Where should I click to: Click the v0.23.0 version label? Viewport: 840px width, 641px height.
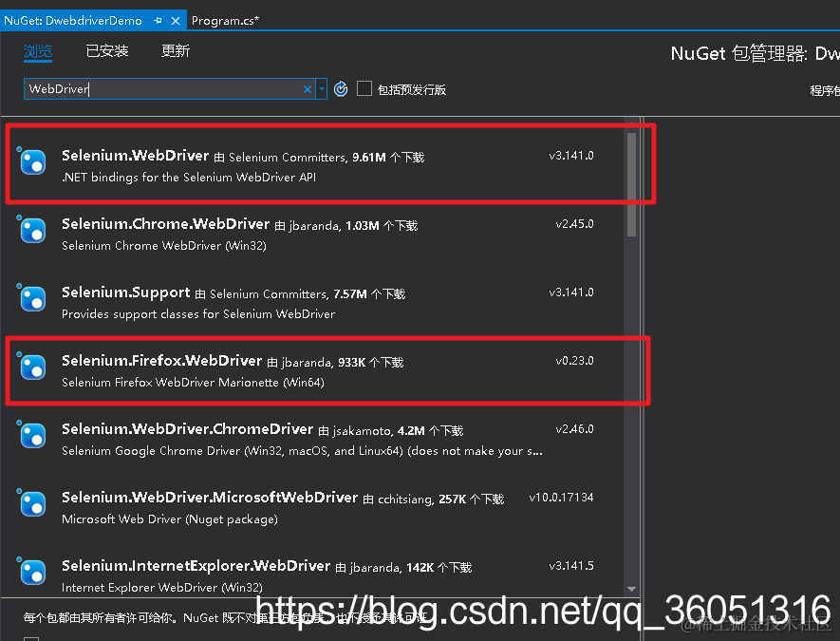click(574, 361)
